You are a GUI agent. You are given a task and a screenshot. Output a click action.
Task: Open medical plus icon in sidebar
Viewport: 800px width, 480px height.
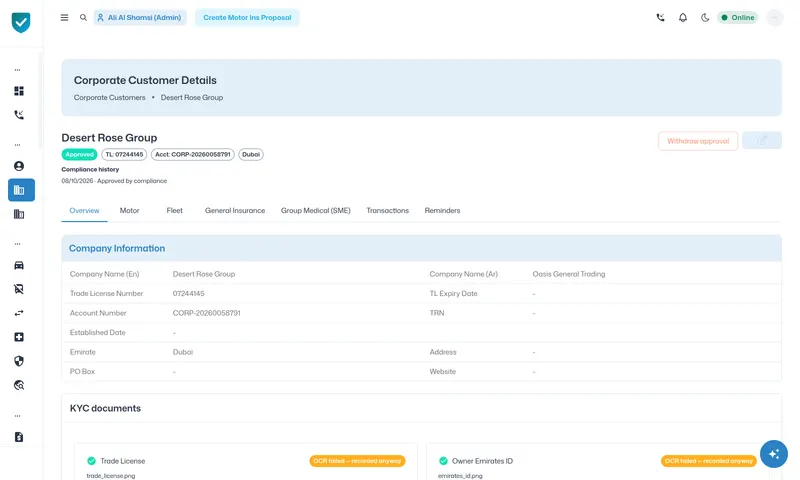pyautogui.click(x=19, y=337)
